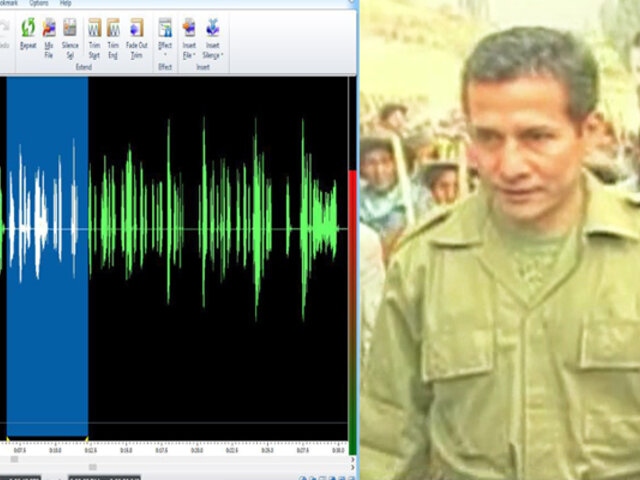Viewport: 640px width, 480px height.
Task: Click the Repeat icon in the toolbar
Action: [28, 35]
